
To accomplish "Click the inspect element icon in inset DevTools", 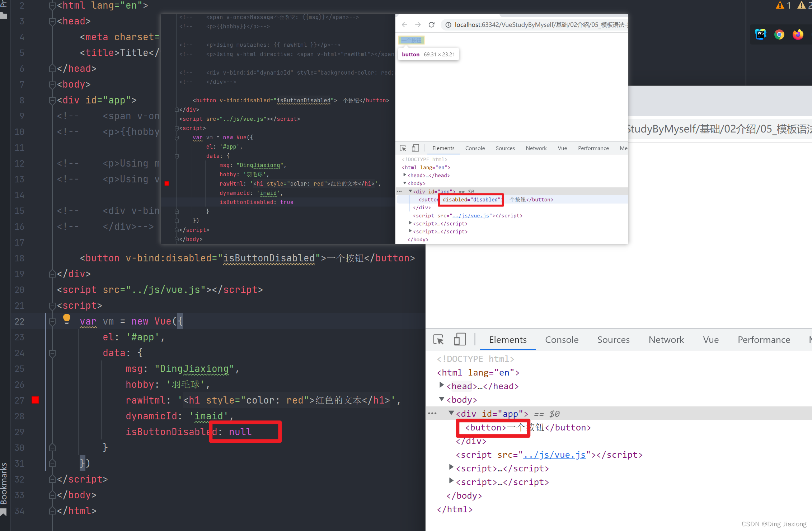I will point(403,148).
